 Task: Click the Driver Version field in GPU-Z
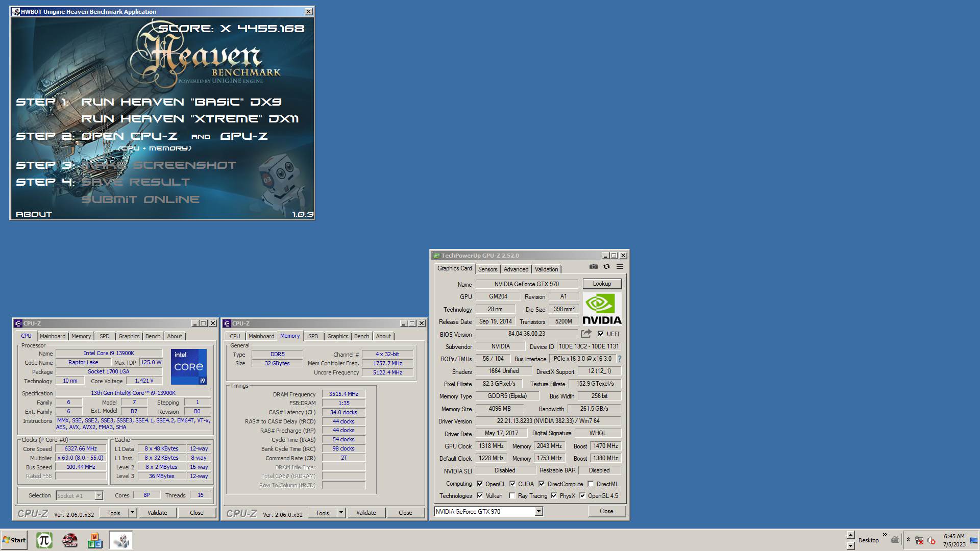point(548,421)
